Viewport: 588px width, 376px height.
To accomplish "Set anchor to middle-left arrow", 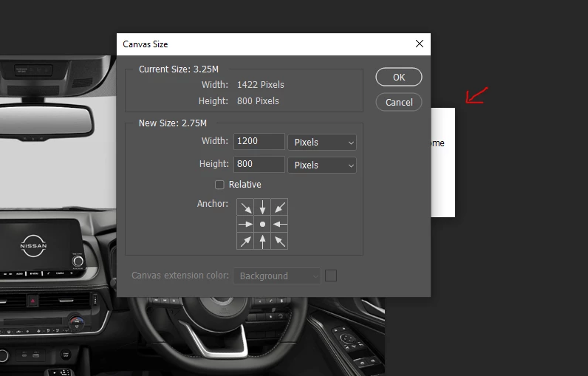I will (245, 224).
